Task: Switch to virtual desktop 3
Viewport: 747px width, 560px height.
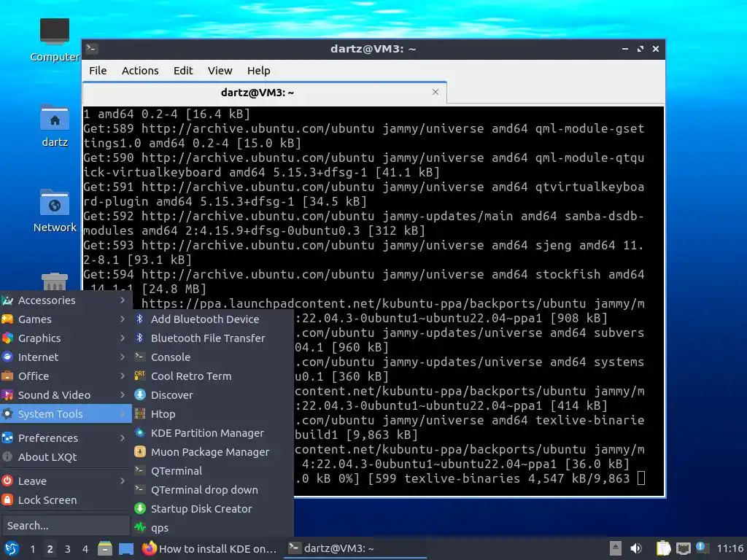Action: click(67, 549)
